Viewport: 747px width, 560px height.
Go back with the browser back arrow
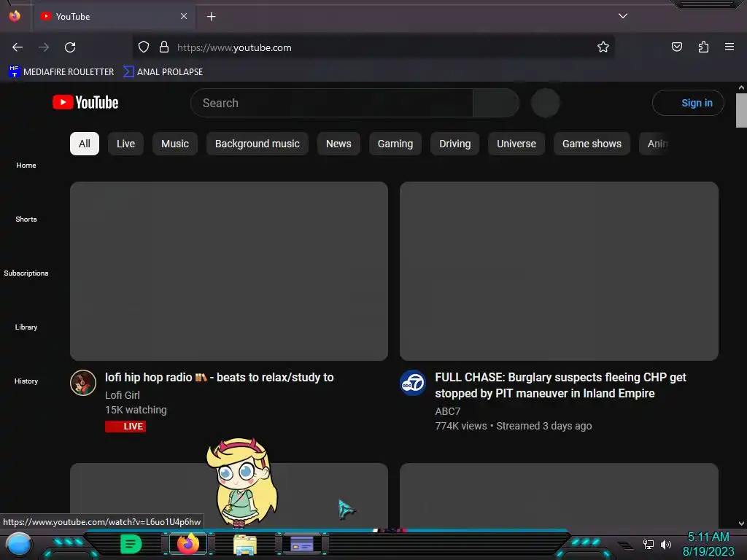point(18,47)
